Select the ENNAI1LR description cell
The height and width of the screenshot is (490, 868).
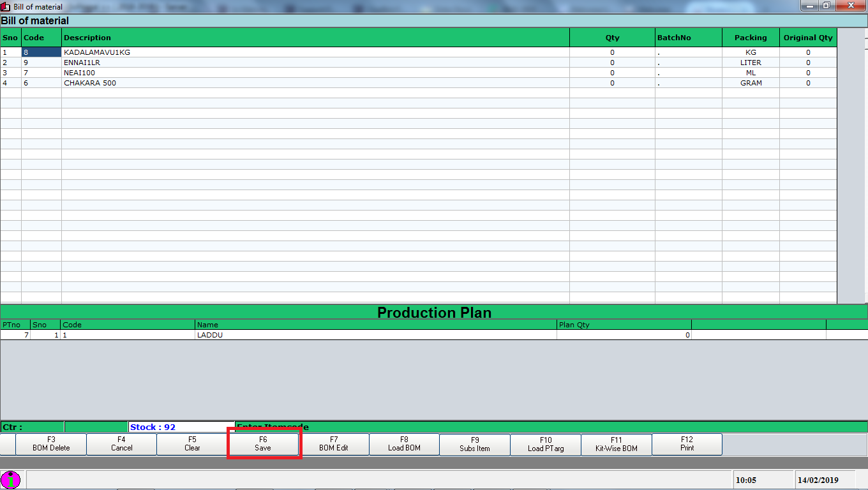coord(315,63)
